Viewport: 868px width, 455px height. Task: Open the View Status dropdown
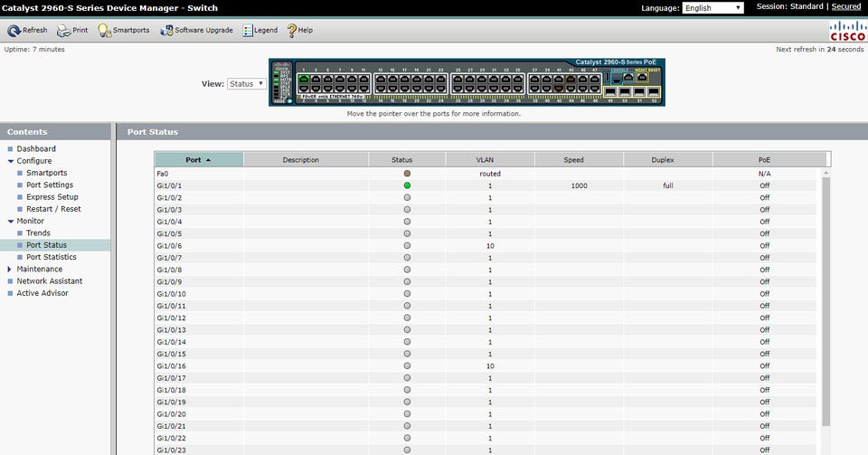point(246,83)
